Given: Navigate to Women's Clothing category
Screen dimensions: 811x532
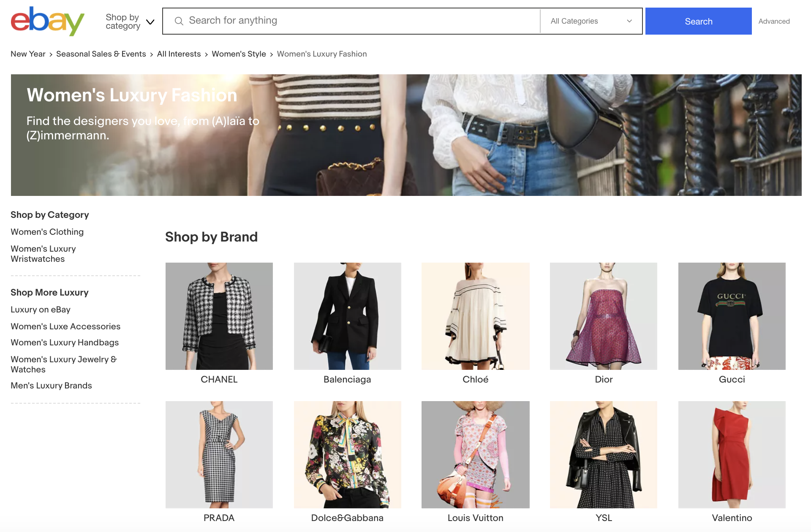Looking at the screenshot, I should tap(47, 231).
